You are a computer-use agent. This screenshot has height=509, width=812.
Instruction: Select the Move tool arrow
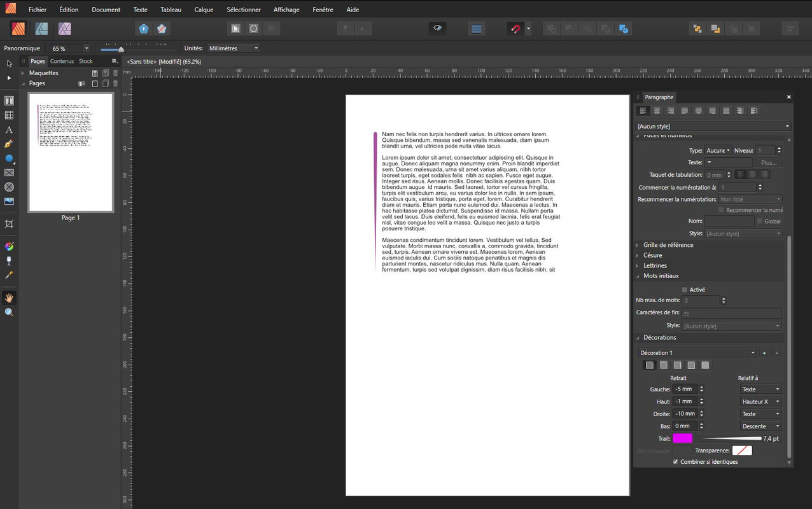(x=9, y=64)
